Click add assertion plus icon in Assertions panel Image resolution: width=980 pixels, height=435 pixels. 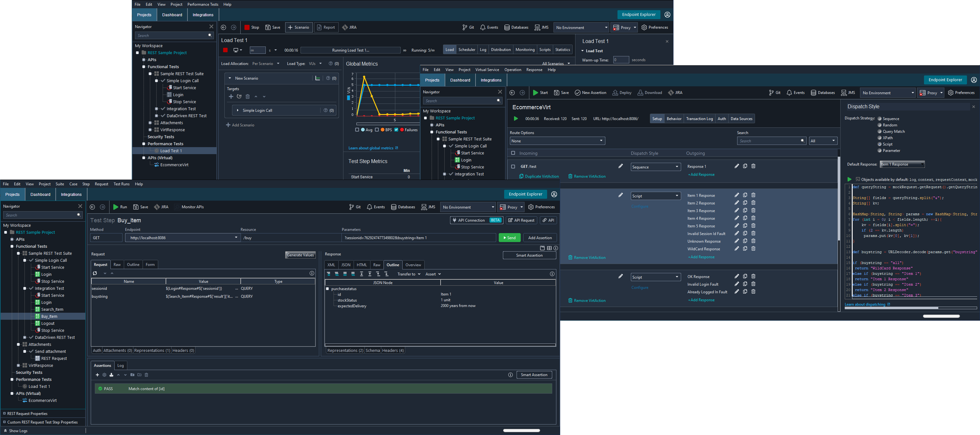click(x=97, y=375)
